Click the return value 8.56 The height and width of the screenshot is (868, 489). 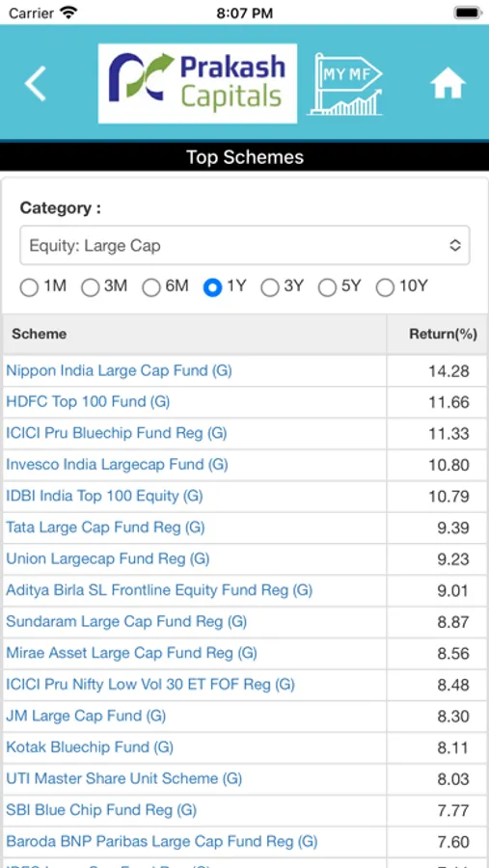point(453,654)
